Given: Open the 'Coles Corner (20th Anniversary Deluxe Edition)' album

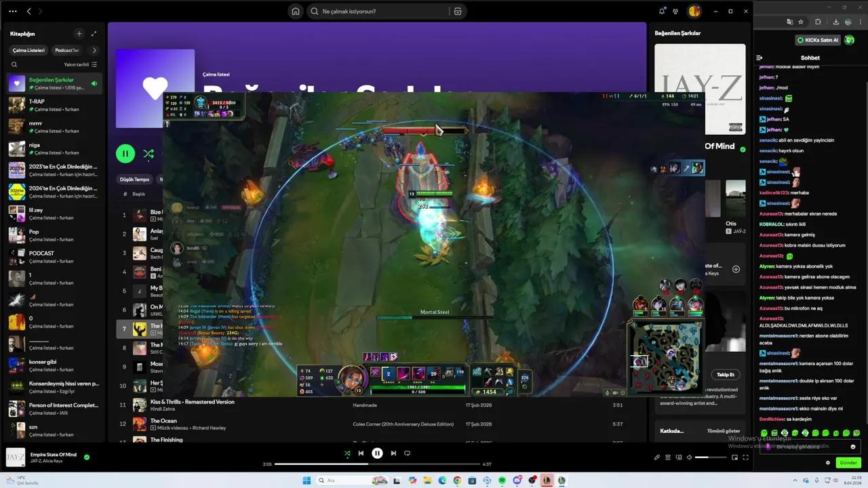Looking at the screenshot, I should tap(403, 424).
